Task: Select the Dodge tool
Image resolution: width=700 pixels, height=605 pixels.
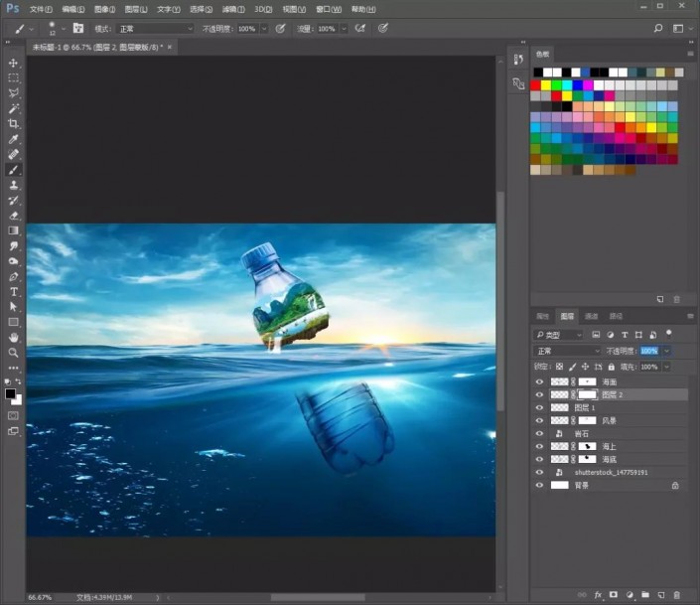Action: (x=13, y=261)
